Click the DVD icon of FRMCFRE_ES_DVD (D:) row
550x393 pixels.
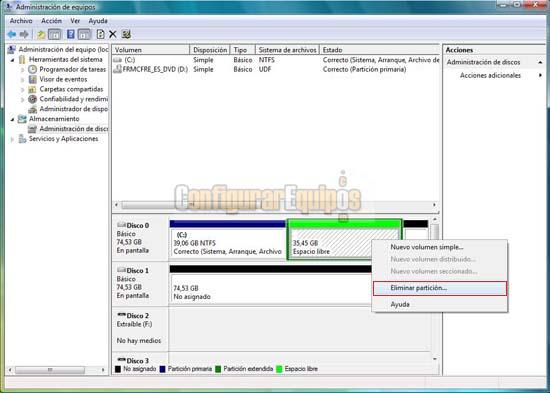[118, 69]
